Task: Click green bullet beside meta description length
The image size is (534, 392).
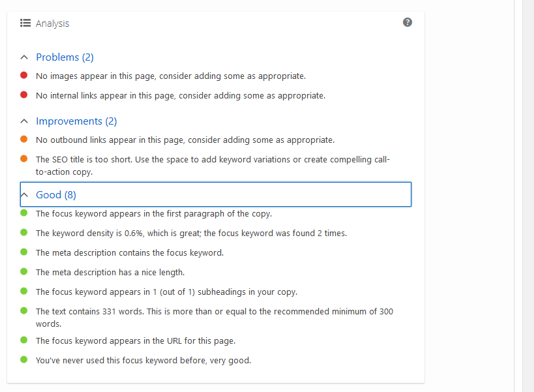Action: pos(24,271)
